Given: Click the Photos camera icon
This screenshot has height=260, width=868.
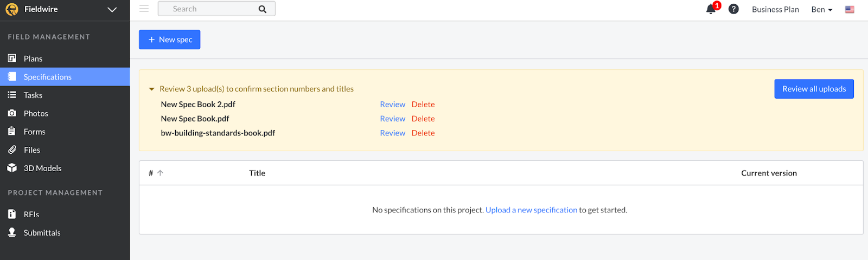Looking at the screenshot, I should 12,113.
